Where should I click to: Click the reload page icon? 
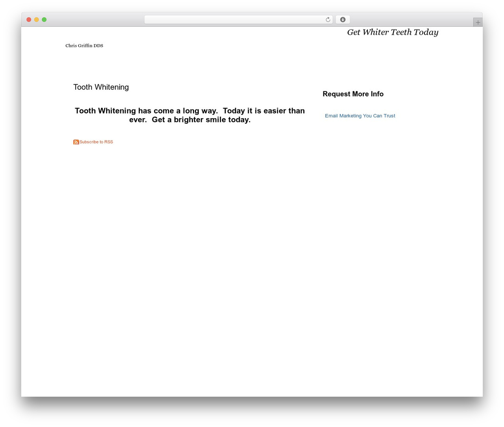pyautogui.click(x=328, y=20)
